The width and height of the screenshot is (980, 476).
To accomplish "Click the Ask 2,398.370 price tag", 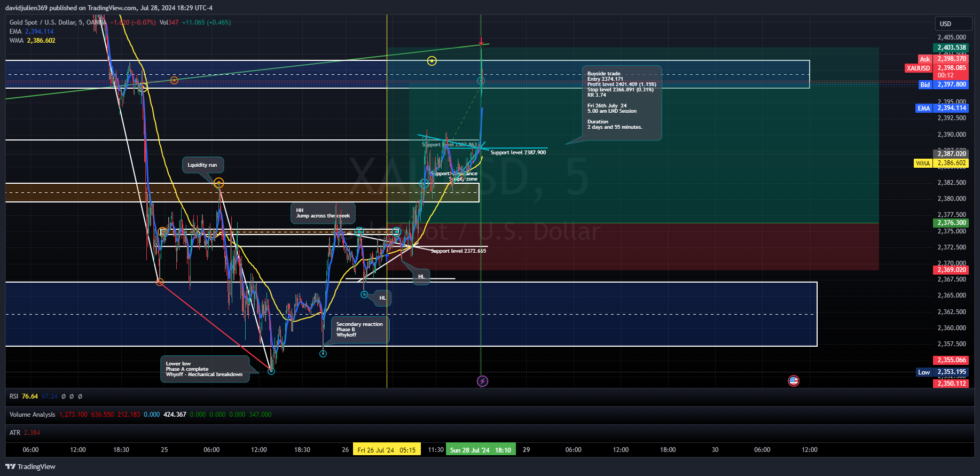I will pos(944,59).
